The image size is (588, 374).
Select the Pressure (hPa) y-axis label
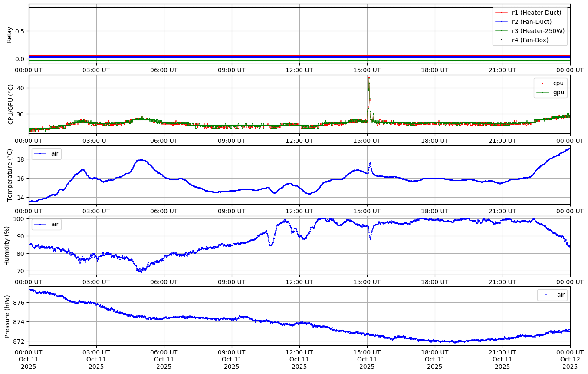tap(7, 316)
